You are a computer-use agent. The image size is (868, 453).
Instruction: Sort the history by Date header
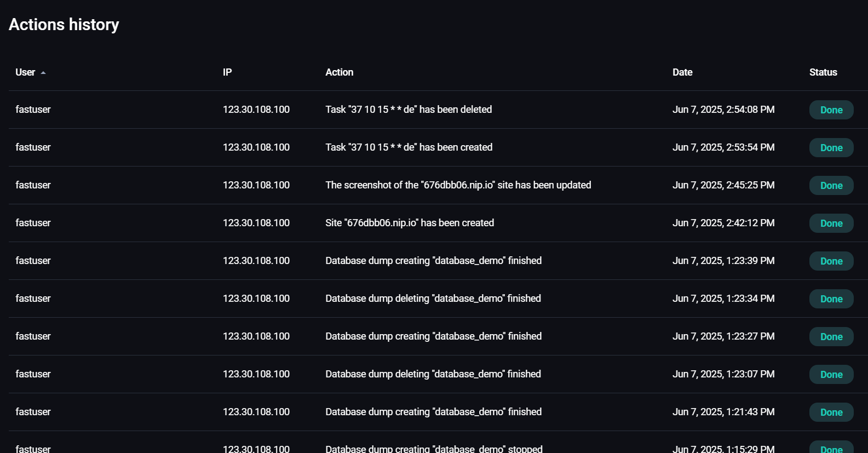point(682,72)
